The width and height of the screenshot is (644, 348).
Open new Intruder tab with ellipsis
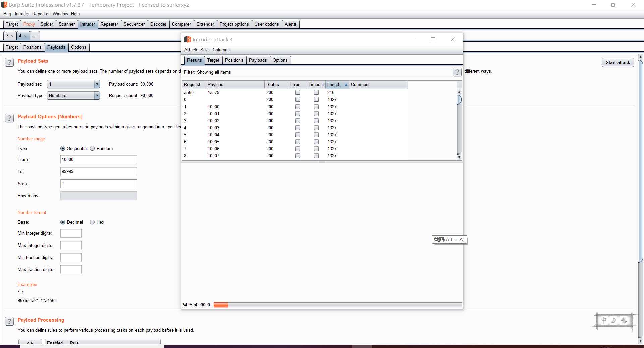(x=35, y=36)
